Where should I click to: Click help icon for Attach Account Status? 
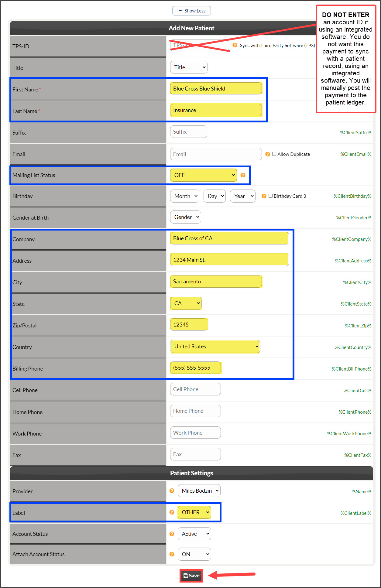pyautogui.click(x=172, y=554)
